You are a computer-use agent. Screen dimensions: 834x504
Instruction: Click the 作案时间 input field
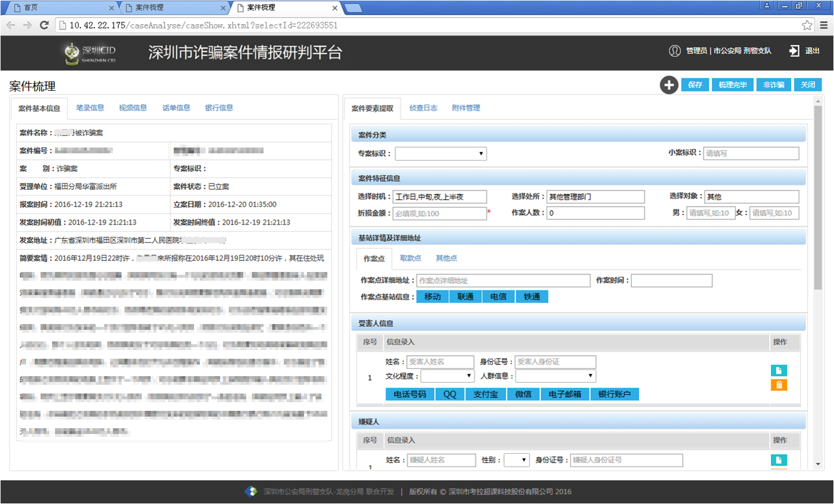672,281
